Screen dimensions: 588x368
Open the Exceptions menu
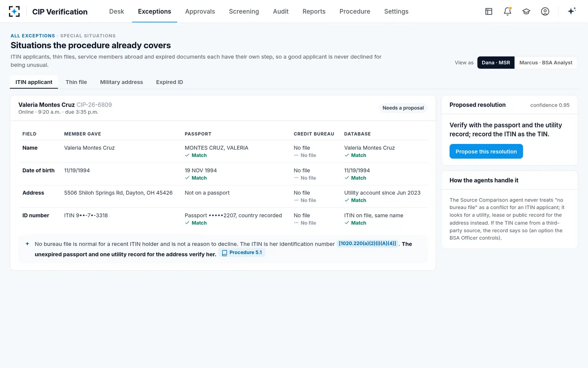(x=154, y=11)
